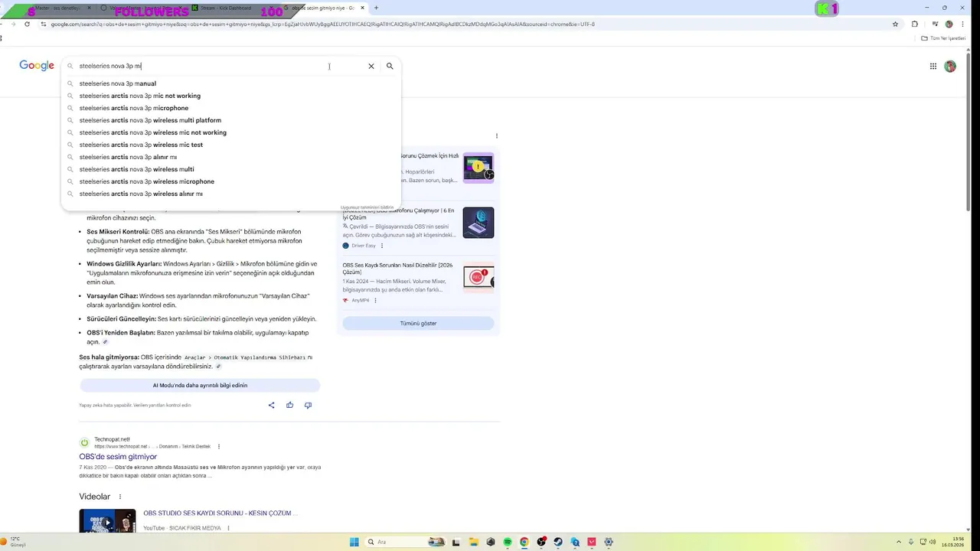
Task: Click 'Uygunsuz tahminleri bildirin' link
Action: [367, 207]
